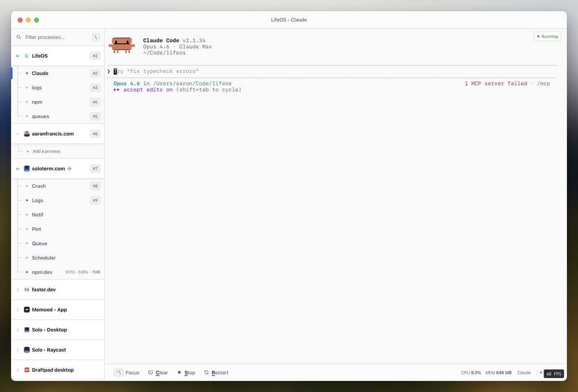Click the plus icon for Add a process

(x=28, y=151)
